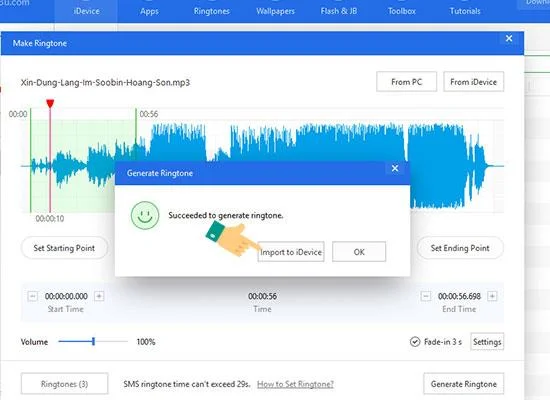Close the Generate Ringtone dialog
Image resolution: width=550 pixels, height=400 pixels.
pos(395,168)
